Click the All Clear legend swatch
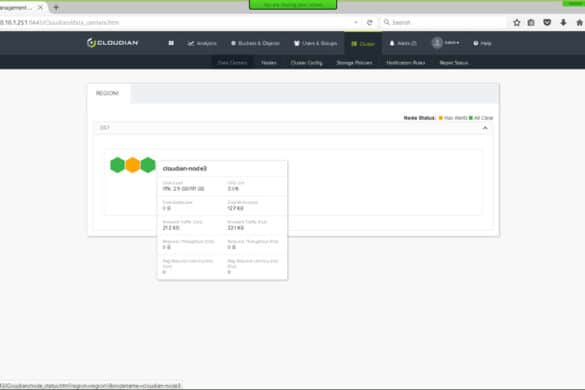 [471, 118]
